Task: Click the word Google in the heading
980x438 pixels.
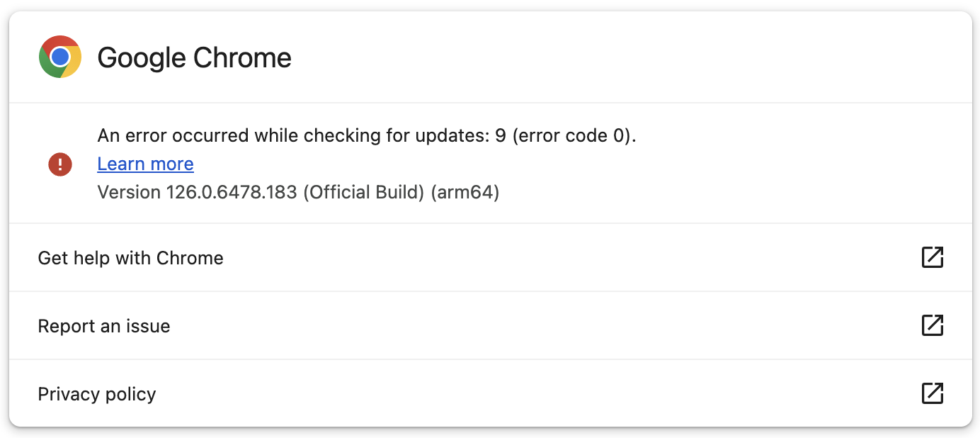Action: pos(142,57)
